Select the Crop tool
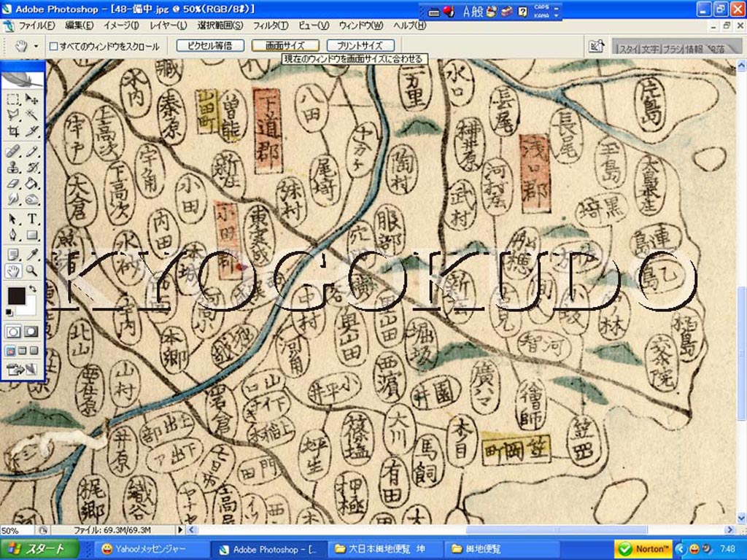Screen dimensions: 747x560 [13, 131]
